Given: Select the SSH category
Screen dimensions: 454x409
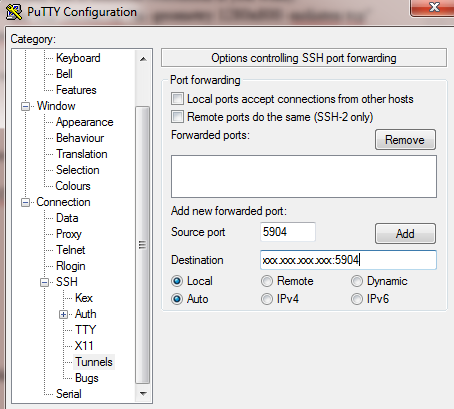Looking at the screenshot, I should [67, 282].
